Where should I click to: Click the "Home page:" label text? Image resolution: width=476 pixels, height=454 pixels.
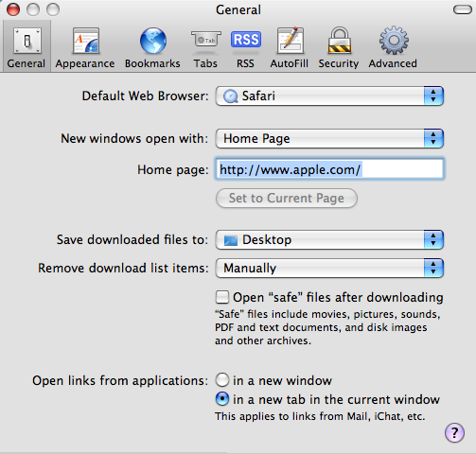(x=173, y=170)
